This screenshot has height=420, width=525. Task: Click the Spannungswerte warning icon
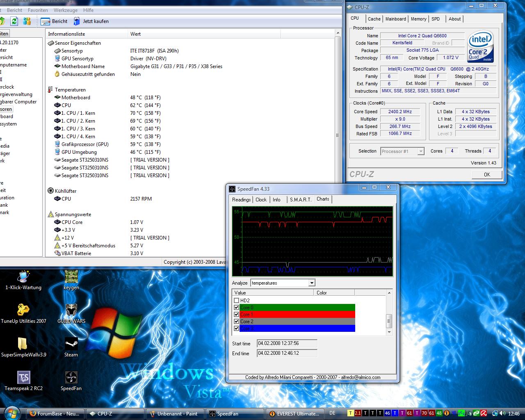pos(51,214)
